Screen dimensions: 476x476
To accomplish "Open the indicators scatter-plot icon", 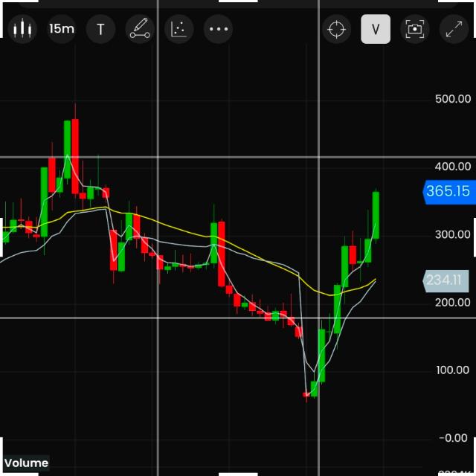I will tap(178, 30).
